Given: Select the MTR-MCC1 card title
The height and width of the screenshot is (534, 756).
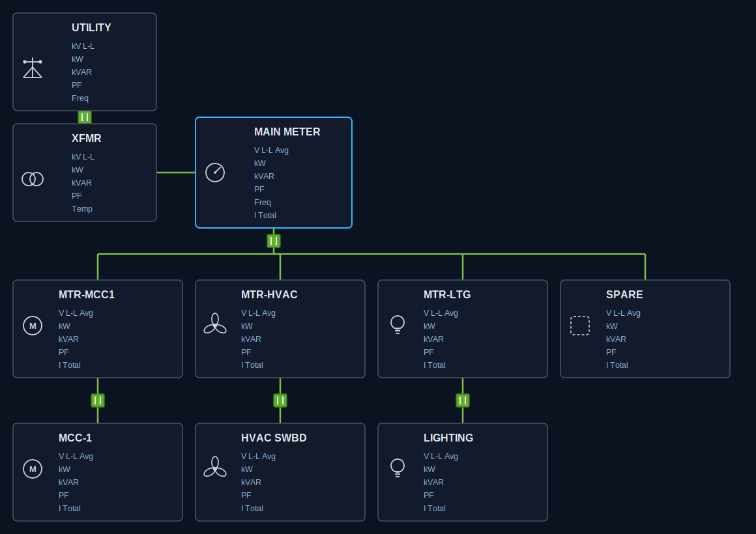Looking at the screenshot, I should point(87,295).
